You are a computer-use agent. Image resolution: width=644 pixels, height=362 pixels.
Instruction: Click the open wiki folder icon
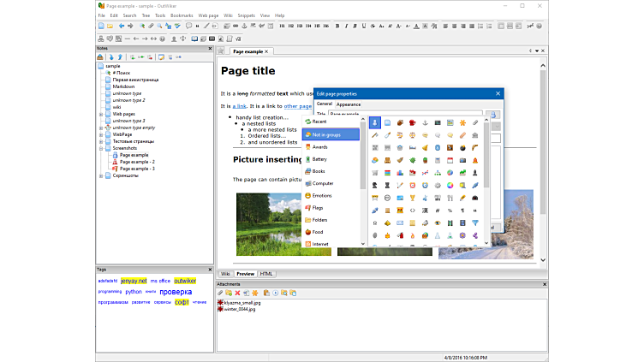click(110, 26)
